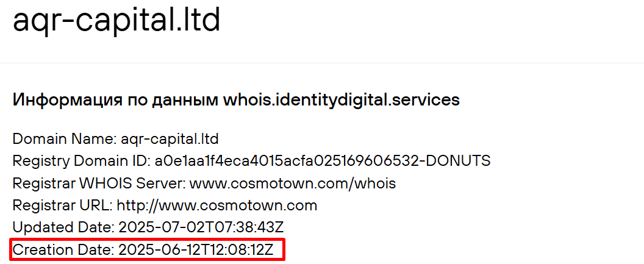Viewport: 644px width, 264px height.
Task: Click the "Domain Name:" label
Action: pyautogui.click(x=62, y=138)
